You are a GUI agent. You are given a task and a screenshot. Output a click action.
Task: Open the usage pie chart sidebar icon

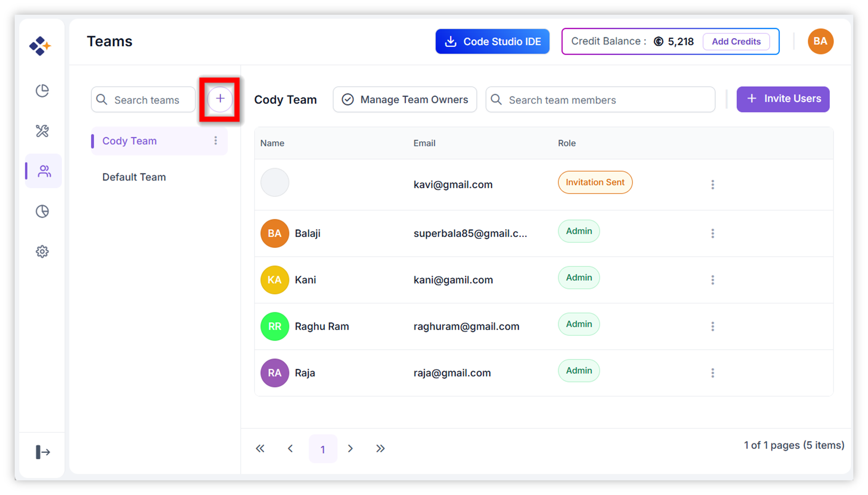[42, 211]
